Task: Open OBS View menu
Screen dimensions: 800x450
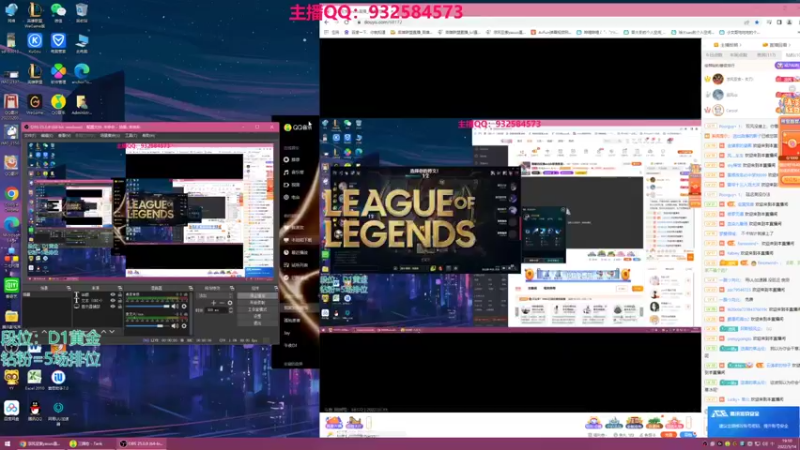Action: 64,136
